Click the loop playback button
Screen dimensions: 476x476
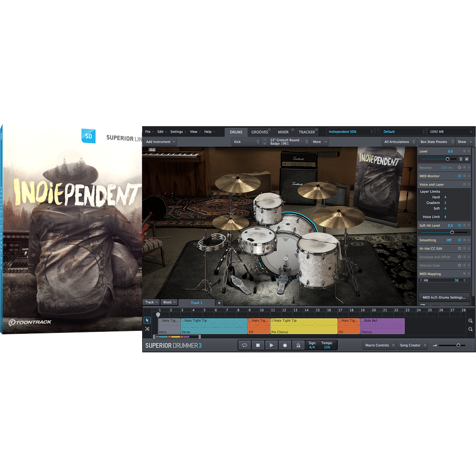pyautogui.click(x=244, y=345)
